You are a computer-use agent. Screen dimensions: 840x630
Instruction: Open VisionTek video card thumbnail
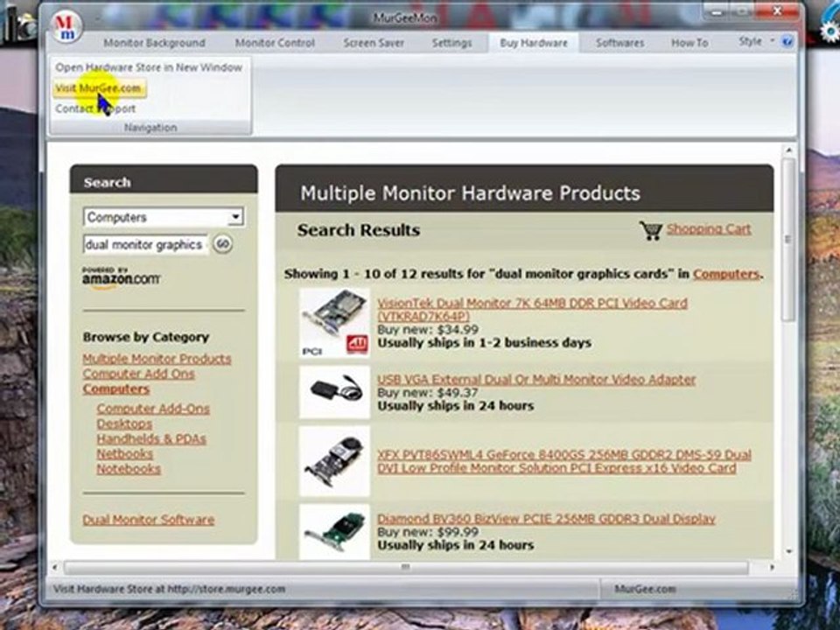click(335, 323)
